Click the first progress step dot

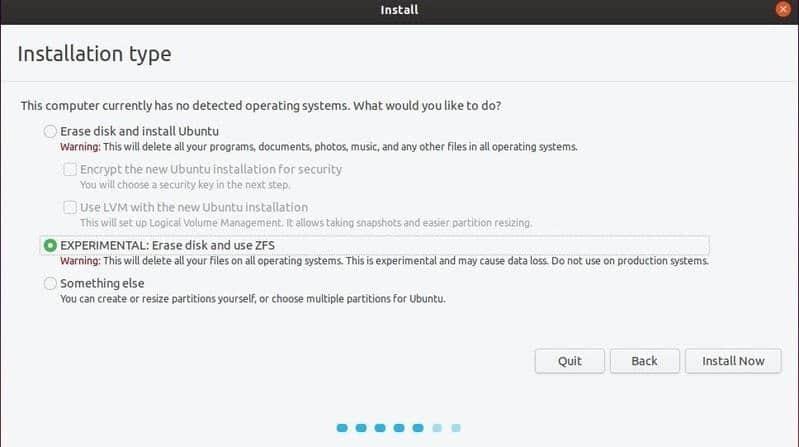[342, 428]
